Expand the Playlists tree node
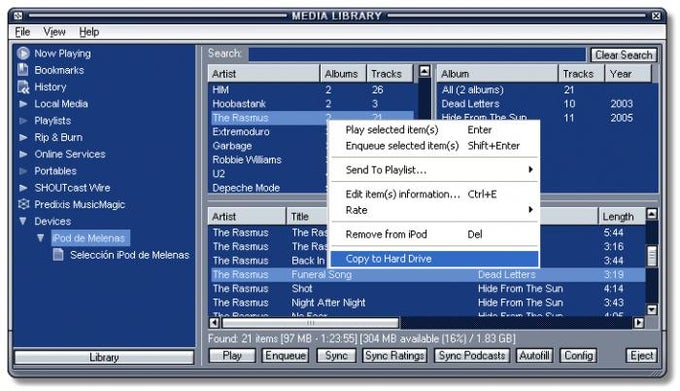 23,121
